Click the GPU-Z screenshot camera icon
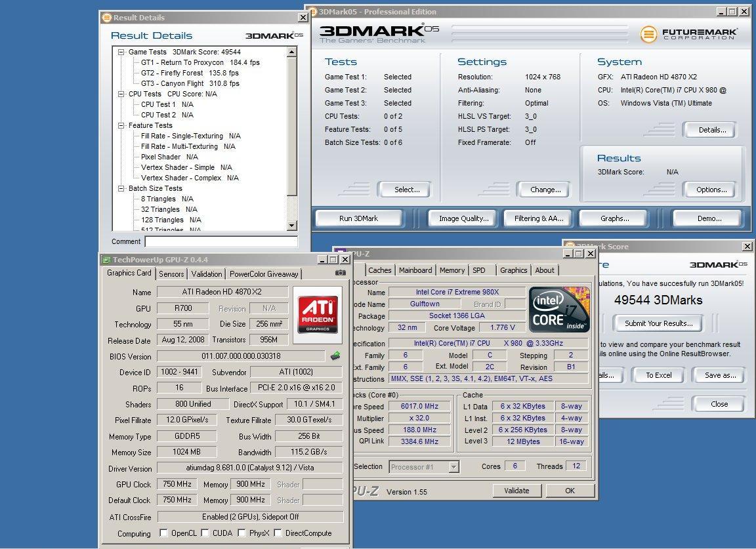 [x=341, y=273]
